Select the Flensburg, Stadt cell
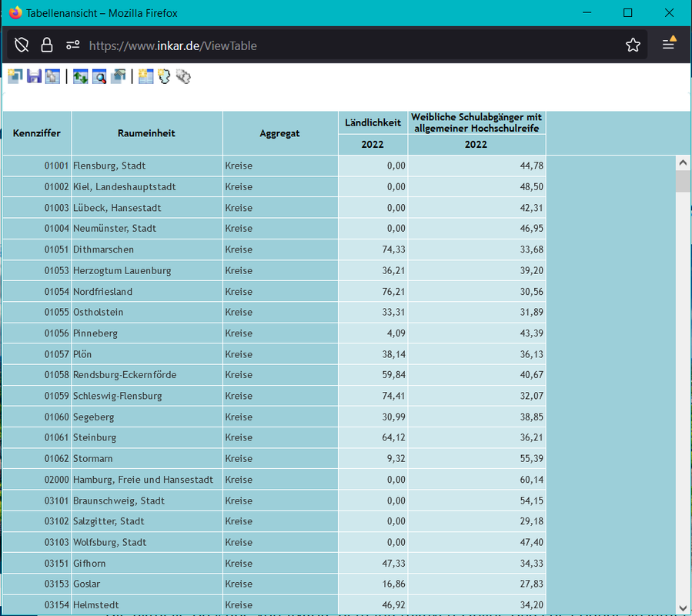 [x=147, y=166]
